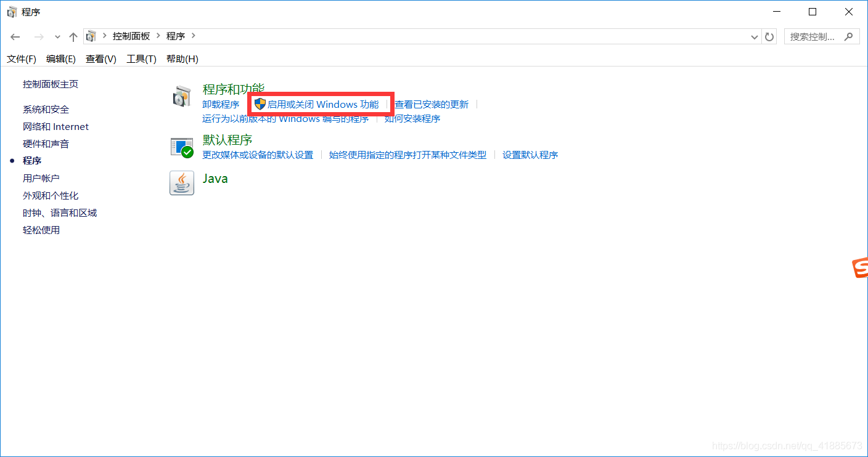Click 查看已安装的更新 link
This screenshot has height=457, width=868.
(x=432, y=105)
